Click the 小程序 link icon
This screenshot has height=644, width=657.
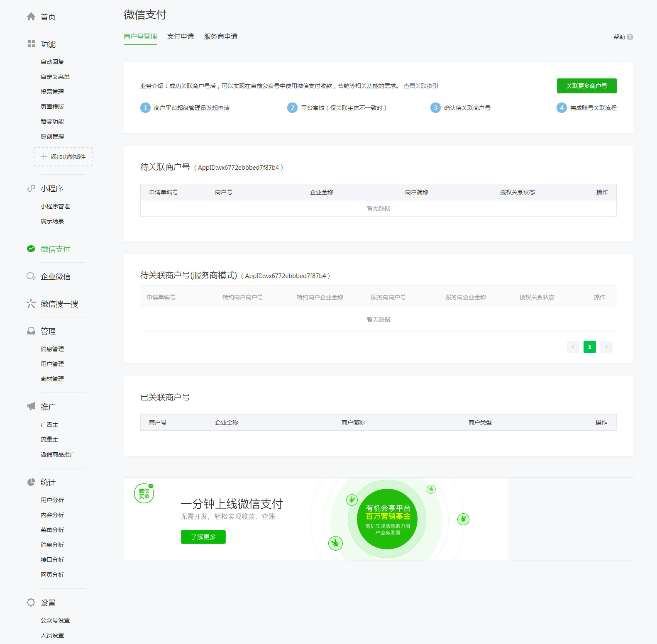coord(31,188)
